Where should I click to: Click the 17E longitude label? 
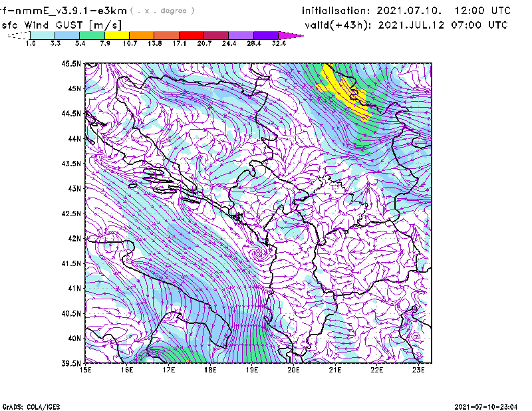(169, 370)
